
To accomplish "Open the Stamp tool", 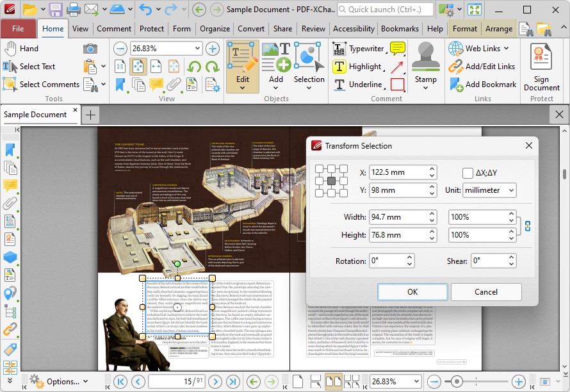I will pos(426,63).
